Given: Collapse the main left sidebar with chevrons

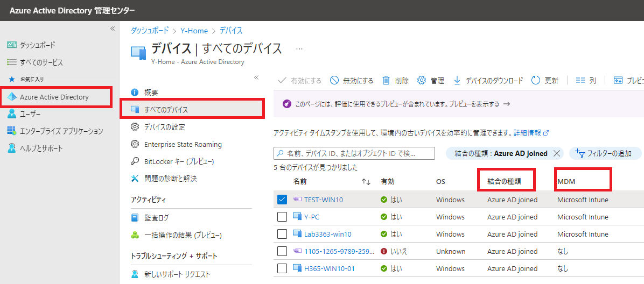Looking at the screenshot, I should (112, 29).
